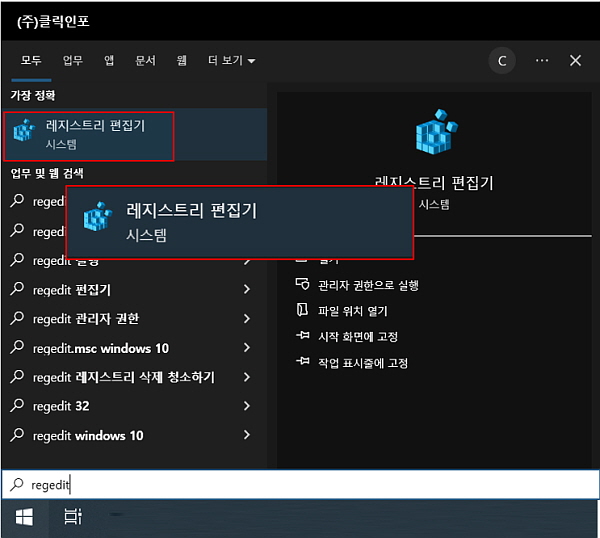Click the regedit search input box
This screenshot has width=600, height=538.
click(x=300, y=484)
